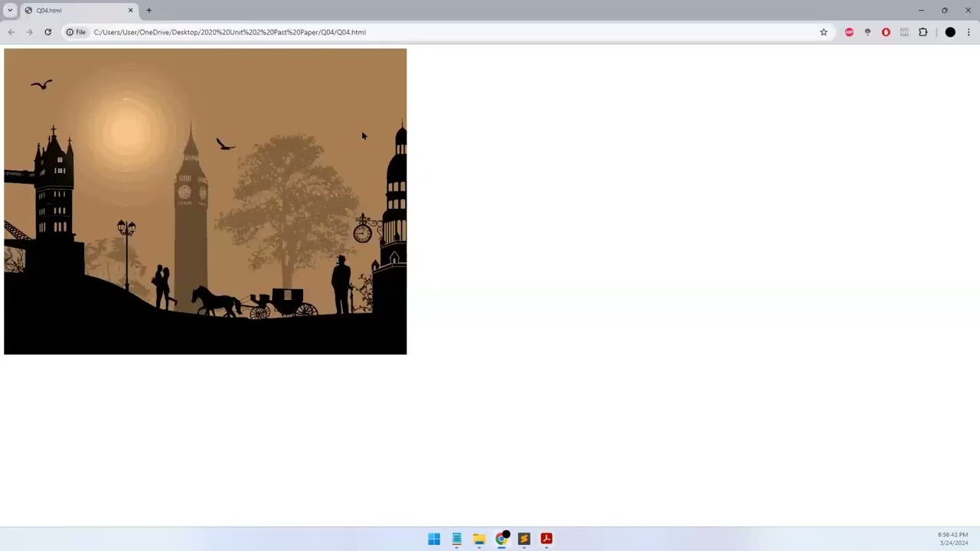The width and height of the screenshot is (980, 551).
Task: Click the London silhouette image
Action: pyautogui.click(x=205, y=201)
